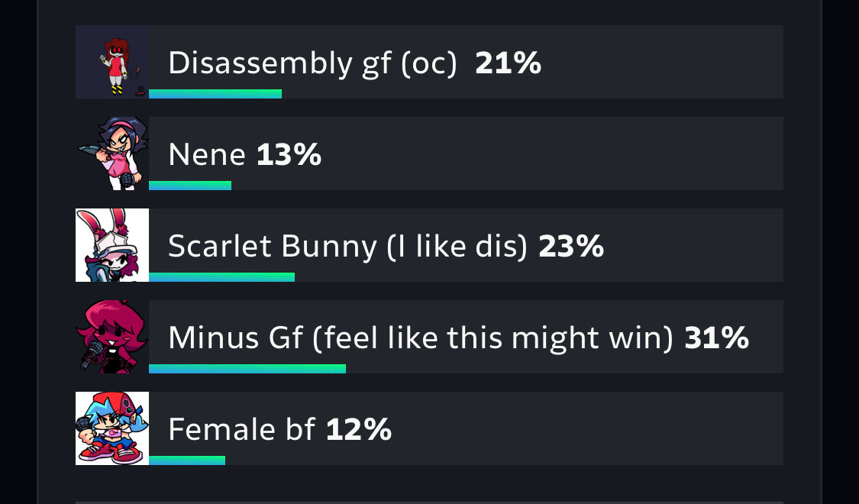Screen dimensions: 859x504
Task: Click the 13% percentage next to Nene
Action: click(289, 155)
